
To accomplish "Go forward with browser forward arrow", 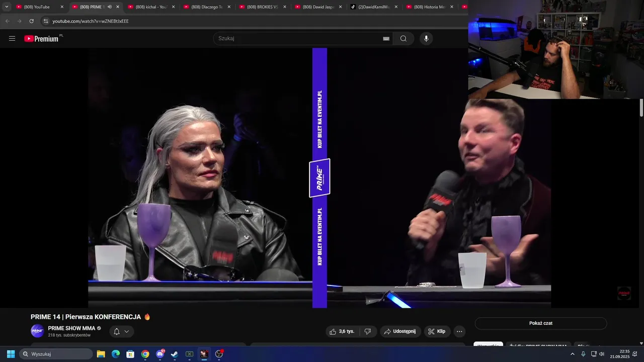I will pos(19,21).
